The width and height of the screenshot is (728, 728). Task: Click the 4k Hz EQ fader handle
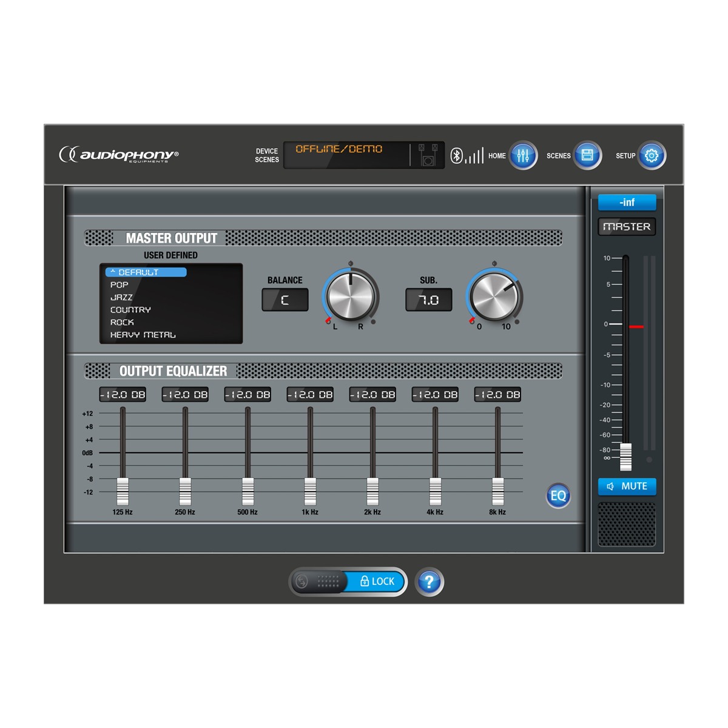pyautogui.click(x=435, y=491)
